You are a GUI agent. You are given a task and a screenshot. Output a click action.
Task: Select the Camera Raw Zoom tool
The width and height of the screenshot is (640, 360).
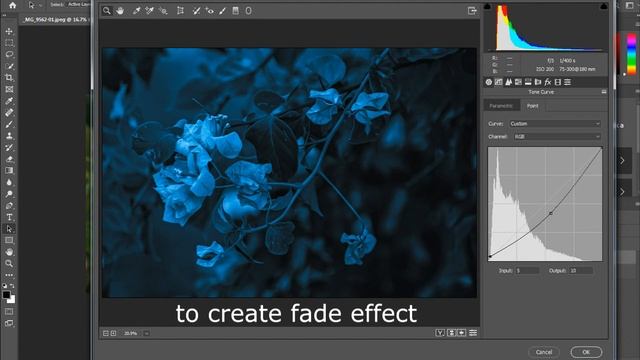[107, 11]
